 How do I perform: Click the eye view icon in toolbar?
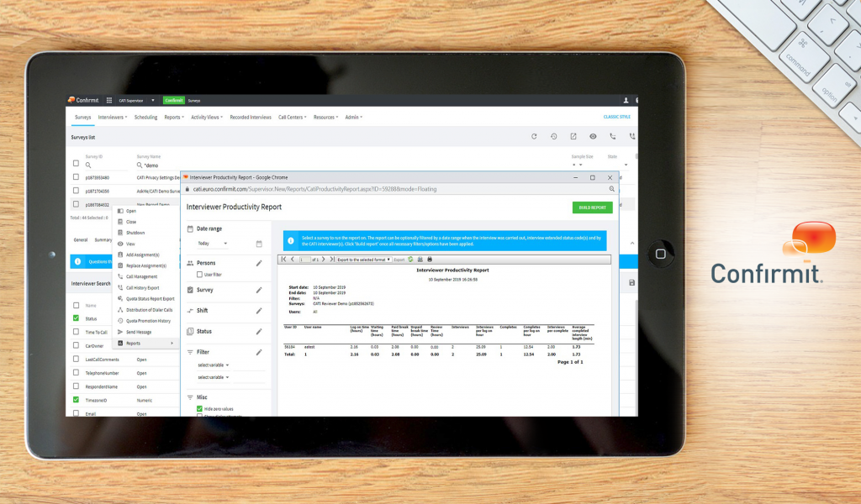coord(593,136)
